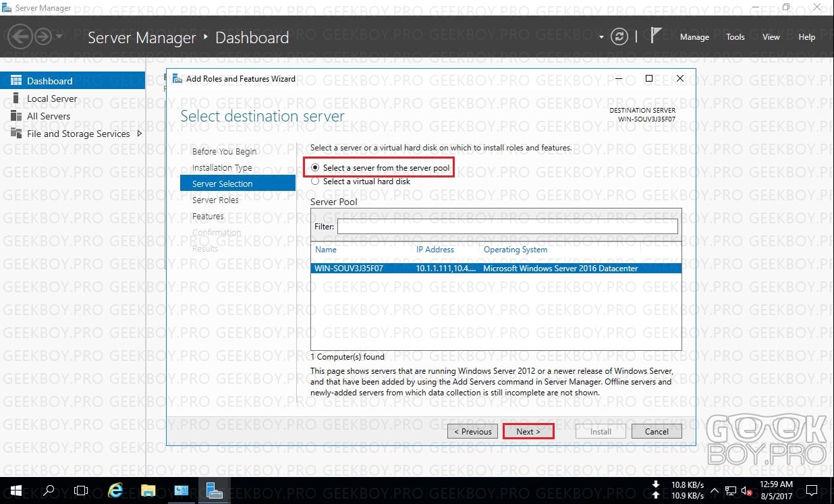Open File Explorer from the taskbar

(x=148, y=491)
